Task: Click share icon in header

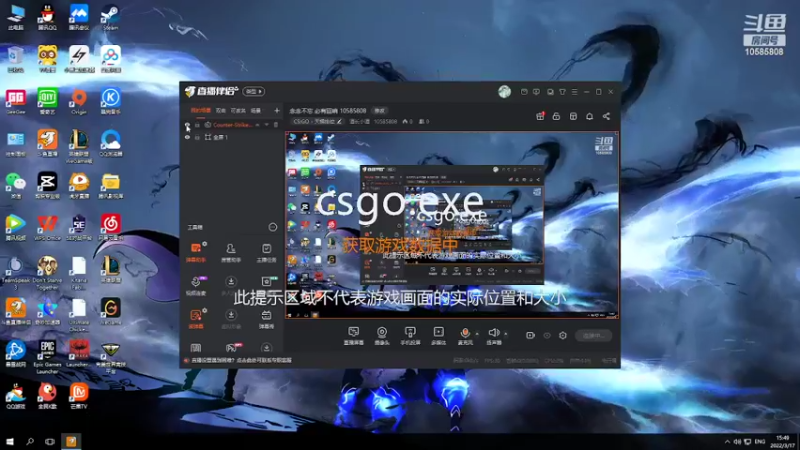Action: (x=606, y=116)
